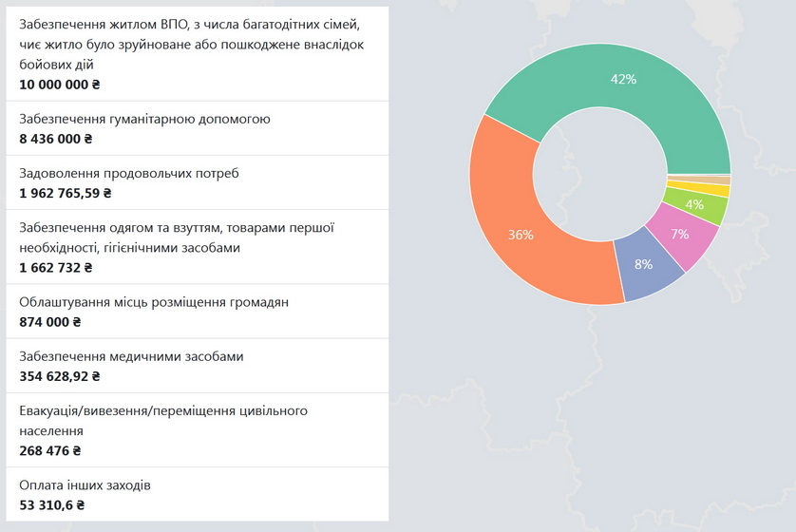Click the lime green 4% segment
The image size is (796, 532).
(694, 205)
